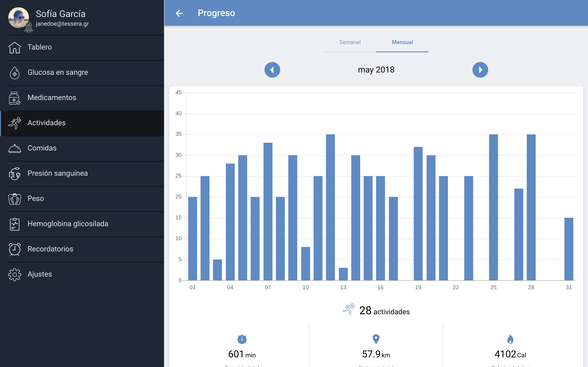The height and width of the screenshot is (367, 588).
Task: Click the 601 min duration stat
Action: pos(242,354)
